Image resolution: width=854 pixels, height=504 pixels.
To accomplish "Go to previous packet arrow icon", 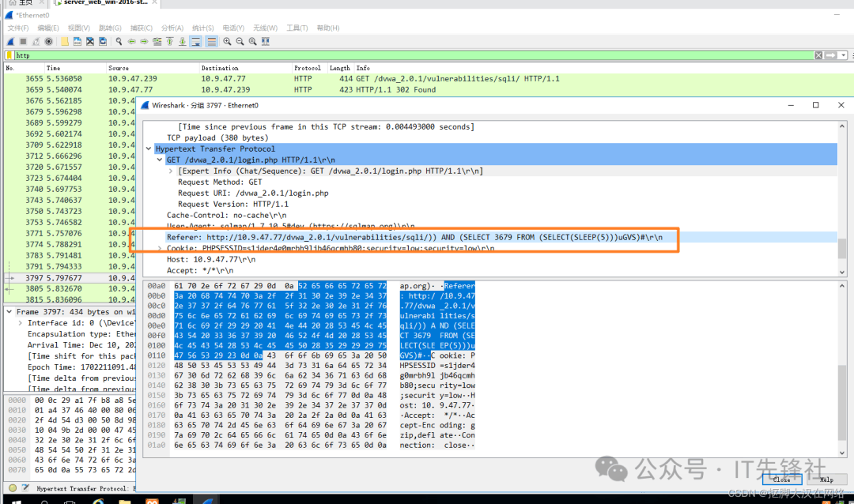I will click(132, 41).
